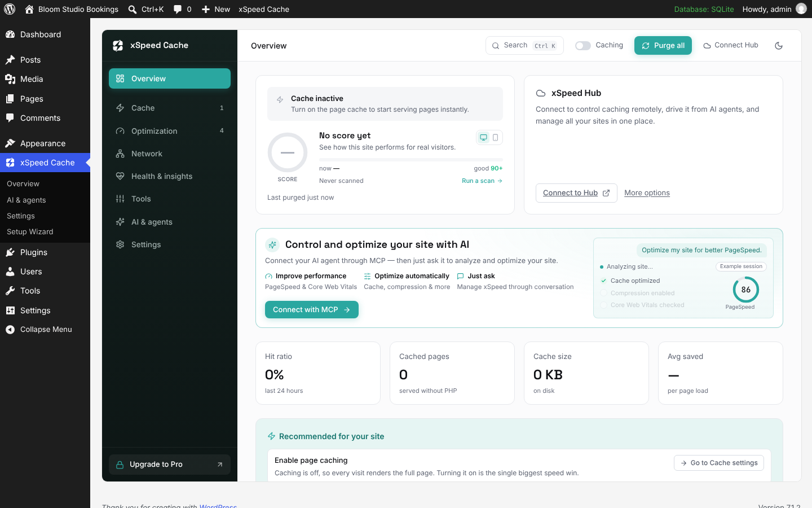Select mobile device view icon

point(495,137)
